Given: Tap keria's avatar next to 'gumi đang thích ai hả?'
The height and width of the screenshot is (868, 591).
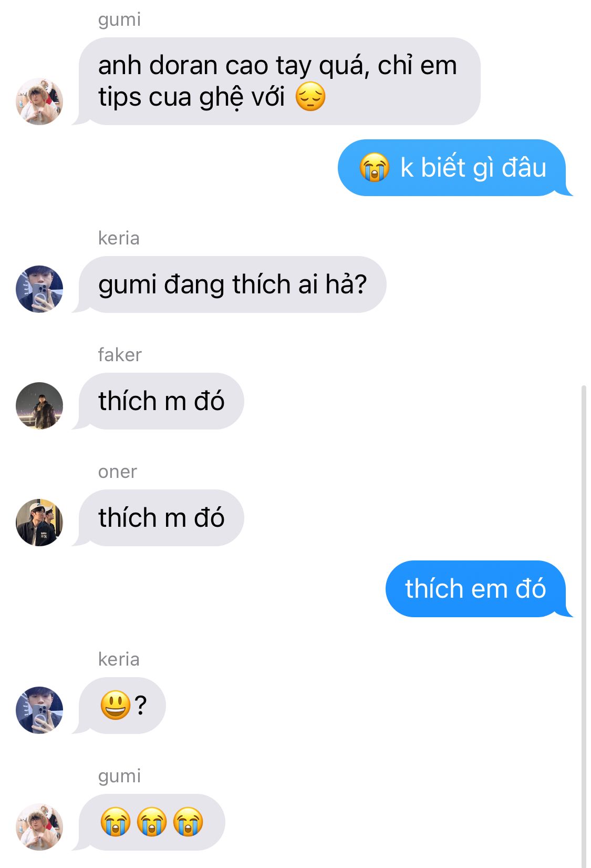Looking at the screenshot, I should pyautogui.click(x=39, y=289).
